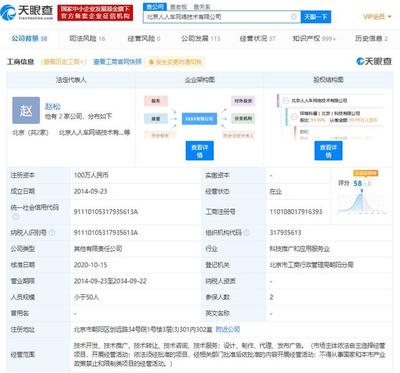Screen dimensions: 400x373
Task: Open the 公司背景 tab
Action: point(29,39)
